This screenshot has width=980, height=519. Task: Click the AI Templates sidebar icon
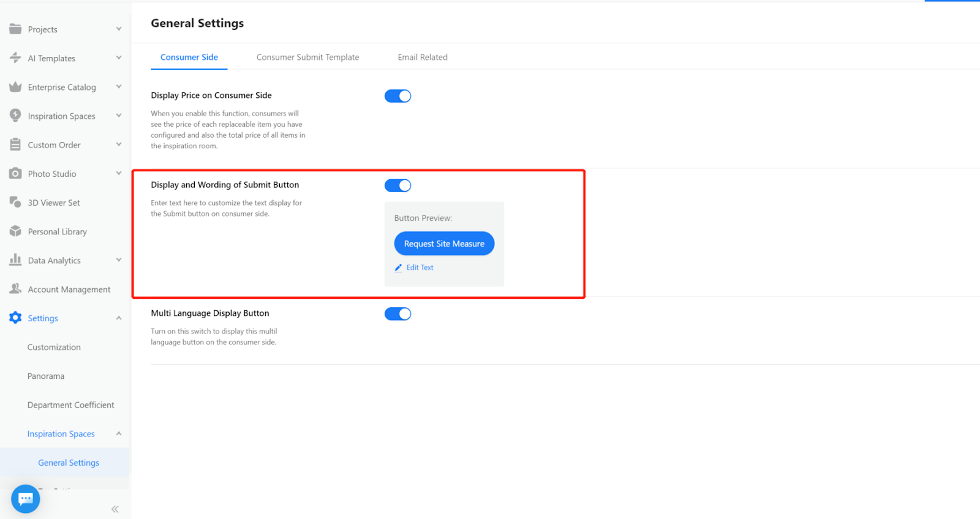click(15, 58)
